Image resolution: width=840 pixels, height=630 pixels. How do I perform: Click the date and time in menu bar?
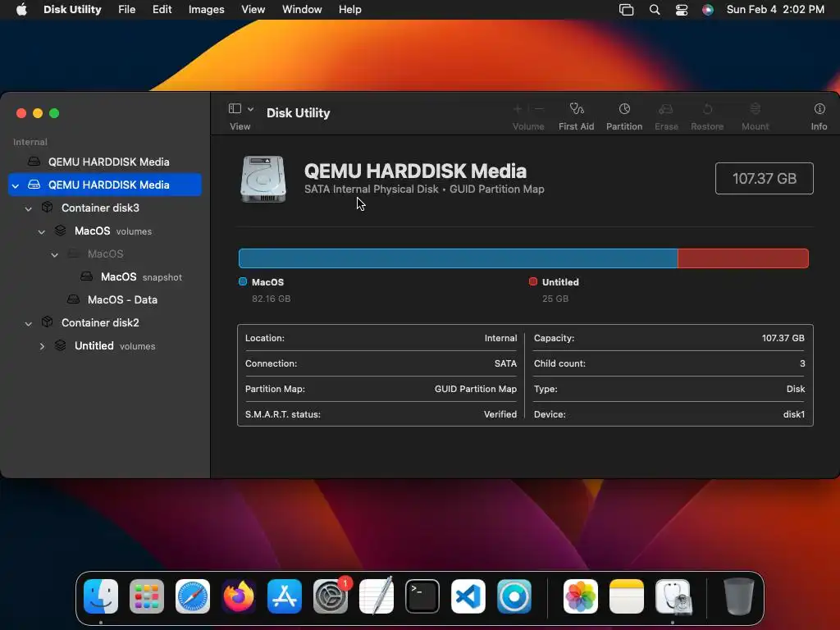pyautogui.click(x=775, y=10)
